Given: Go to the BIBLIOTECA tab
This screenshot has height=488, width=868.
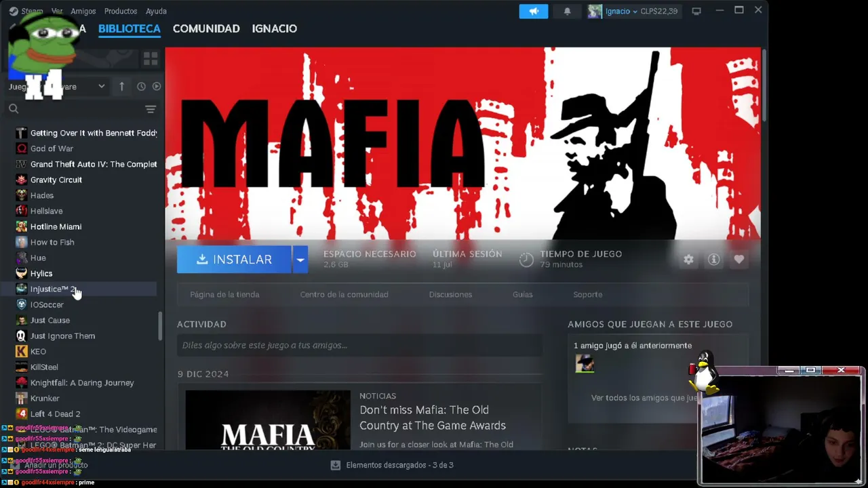Looking at the screenshot, I should pyautogui.click(x=130, y=28).
